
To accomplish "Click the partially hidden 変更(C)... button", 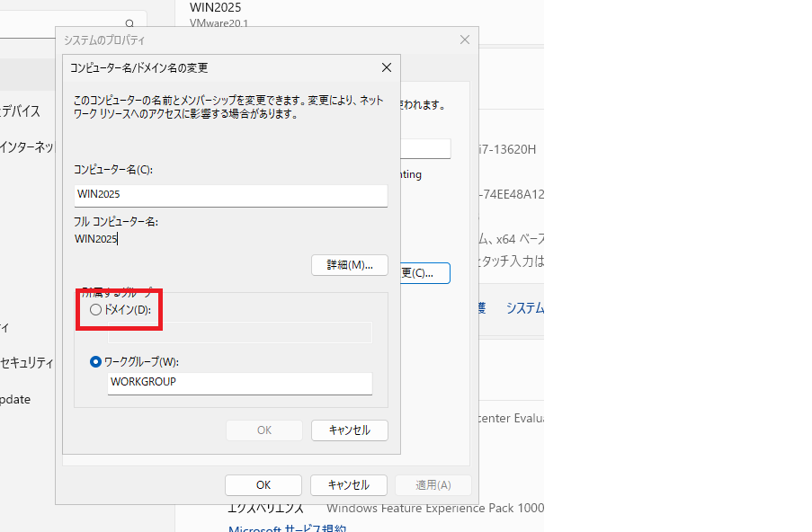I will click(424, 272).
